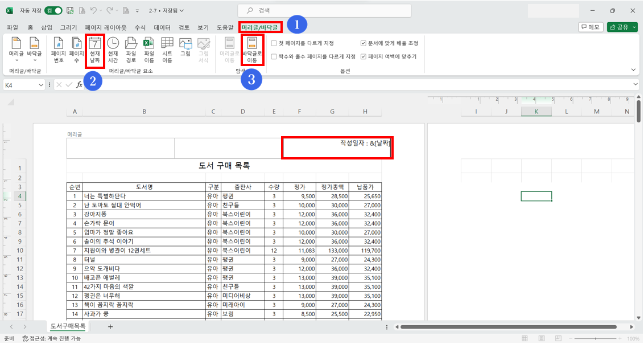The width and height of the screenshot is (644, 344).
Task: Select the 도서구매목록 sheet tab
Action: 68,326
